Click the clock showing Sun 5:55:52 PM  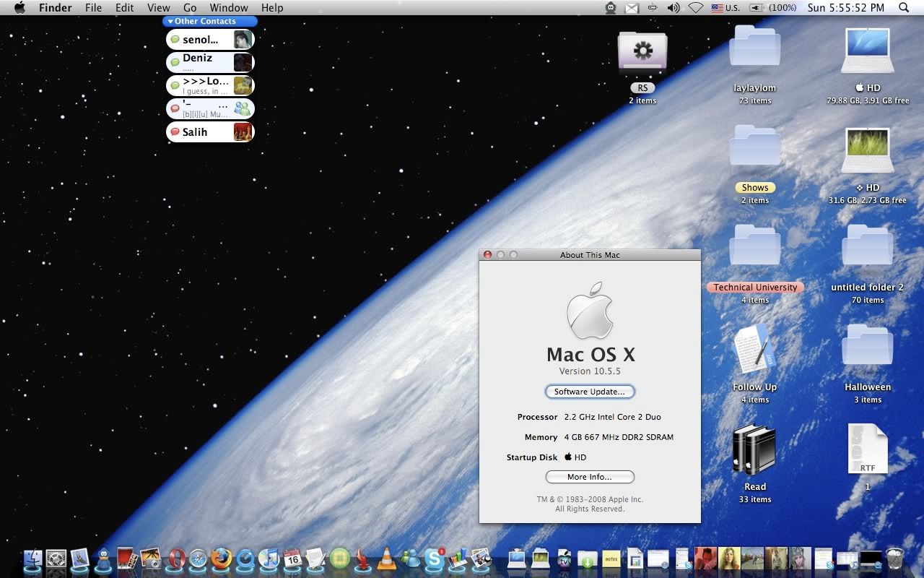(x=845, y=8)
